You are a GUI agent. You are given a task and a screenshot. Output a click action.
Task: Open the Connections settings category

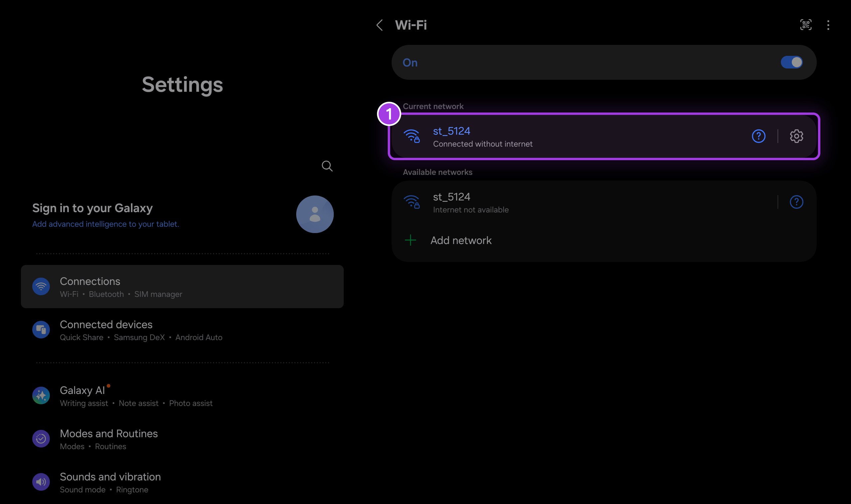[182, 287]
